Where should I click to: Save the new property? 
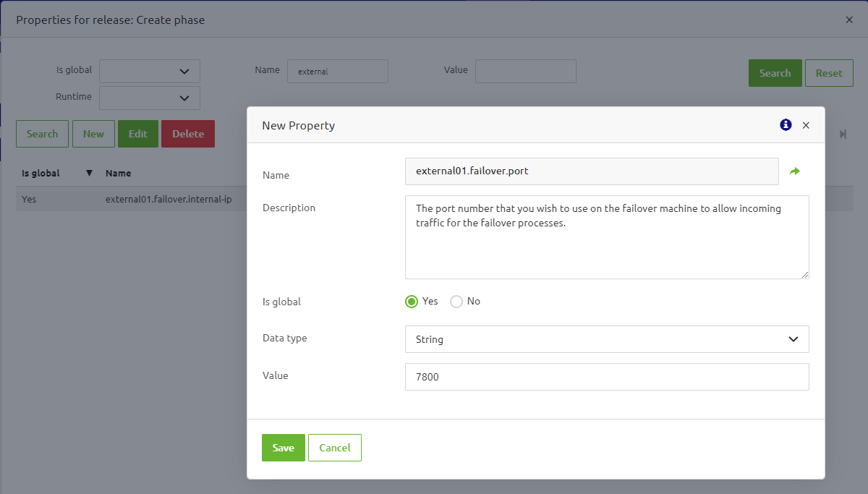click(283, 447)
